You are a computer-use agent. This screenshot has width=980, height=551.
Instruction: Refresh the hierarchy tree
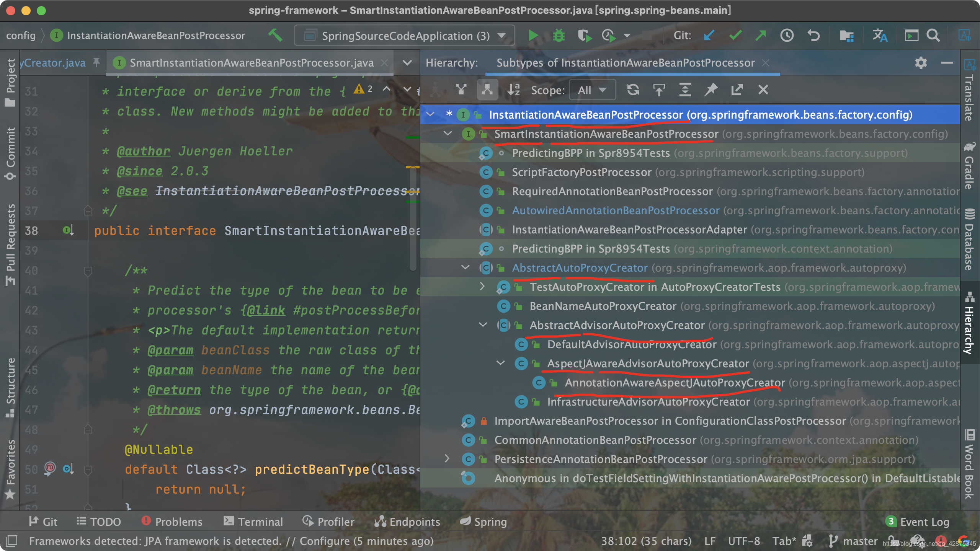633,90
